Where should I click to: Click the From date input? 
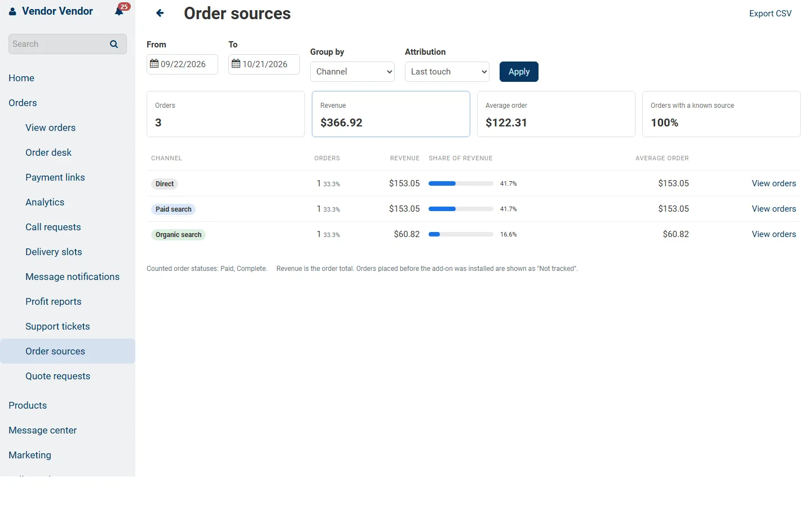coord(182,64)
